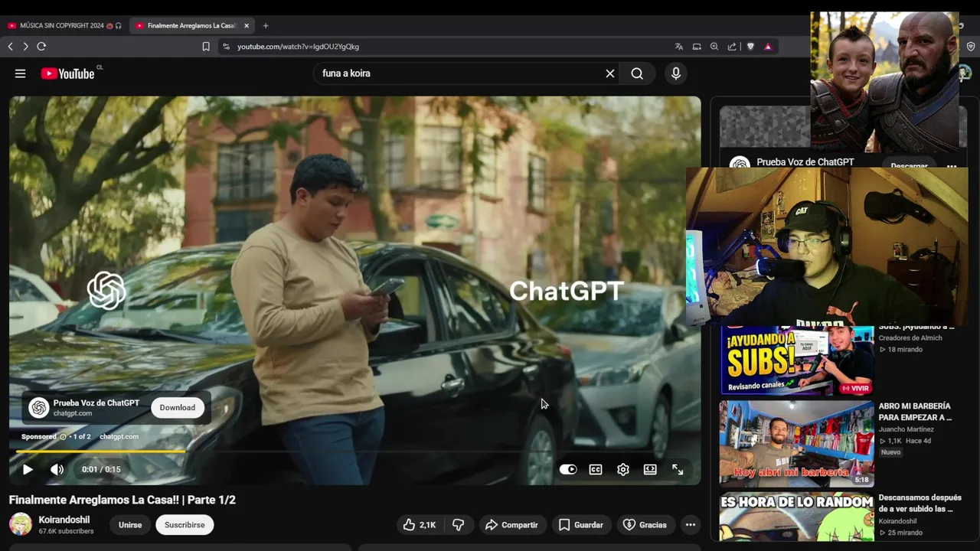Switch to the MÚSICA SIN COPYRIGHT 2024 tab
Viewport: 980px width, 551px height.
pyautogui.click(x=64, y=25)
